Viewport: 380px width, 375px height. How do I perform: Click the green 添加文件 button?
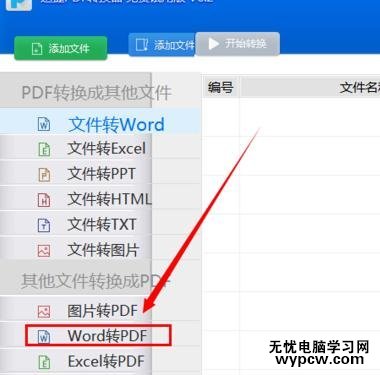point(61,49)
